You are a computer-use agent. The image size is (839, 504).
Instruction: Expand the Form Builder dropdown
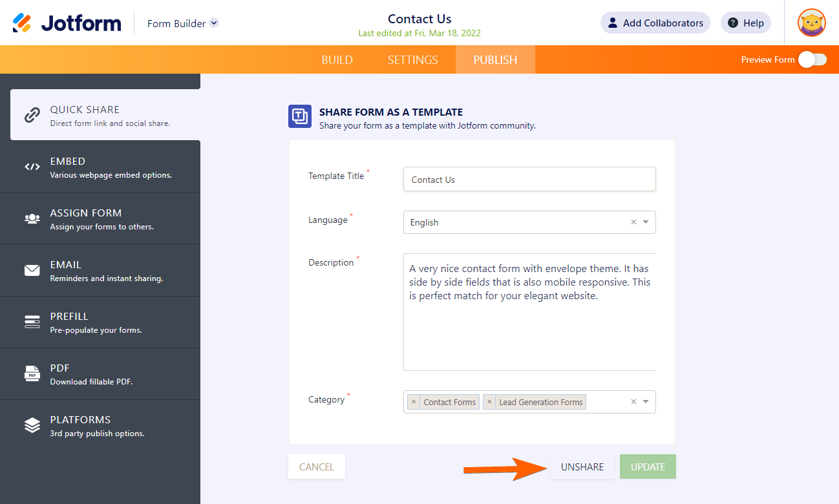[x=214, y=23]
